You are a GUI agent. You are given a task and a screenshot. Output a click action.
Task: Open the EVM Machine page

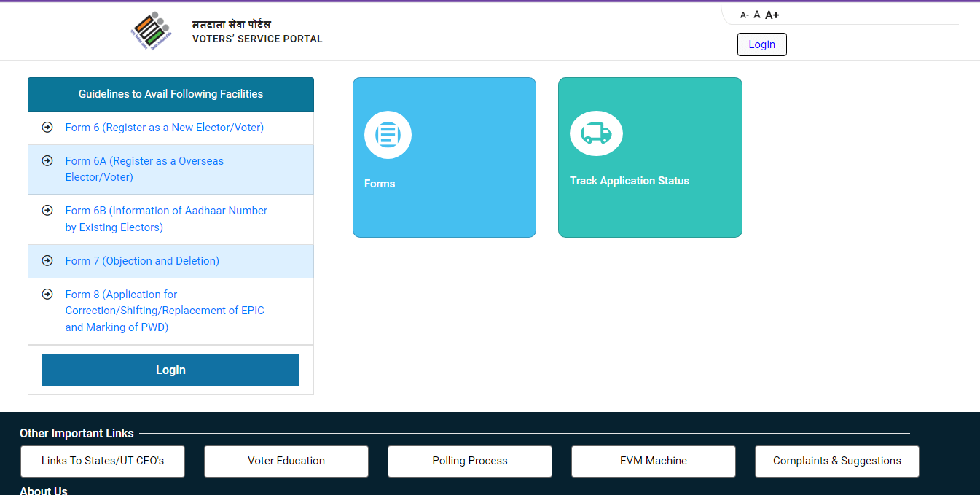(653, 461)
